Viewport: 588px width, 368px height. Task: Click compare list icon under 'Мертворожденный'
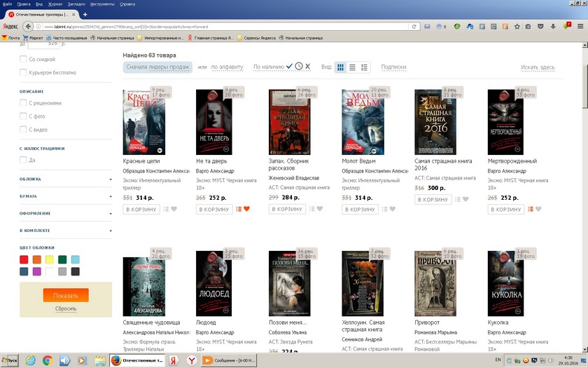point(530,209)
